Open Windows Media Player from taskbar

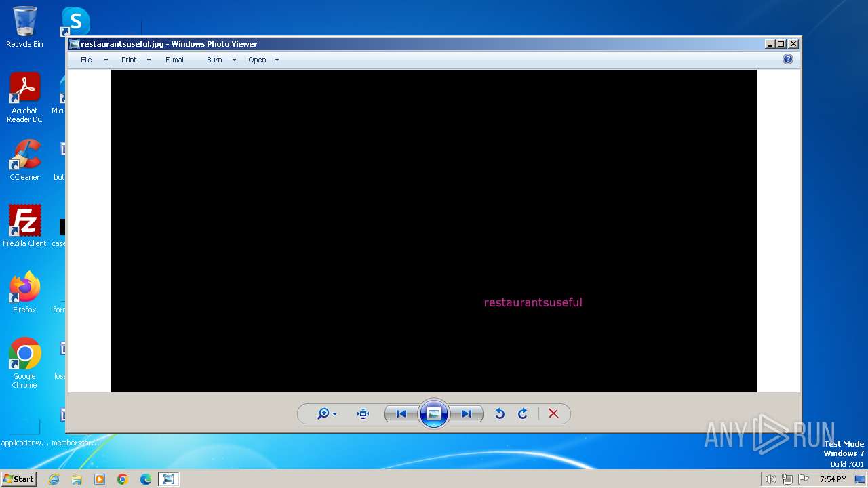100,479
